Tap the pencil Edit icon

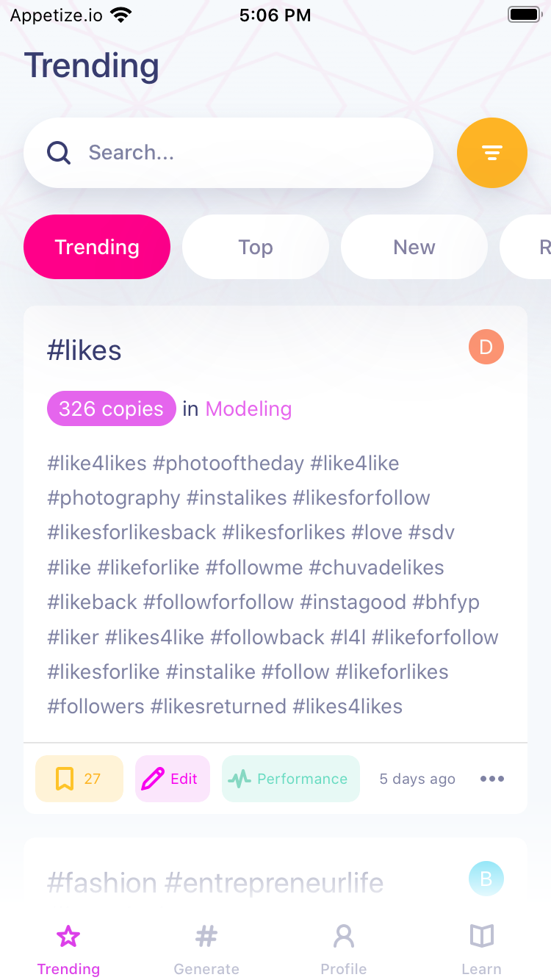(x=153, y=779)
